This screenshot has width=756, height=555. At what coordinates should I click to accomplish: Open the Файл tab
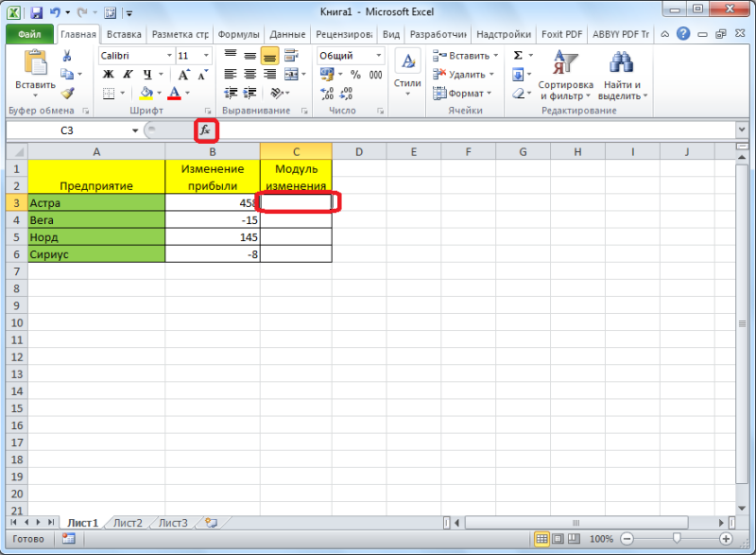pos(29,34)
